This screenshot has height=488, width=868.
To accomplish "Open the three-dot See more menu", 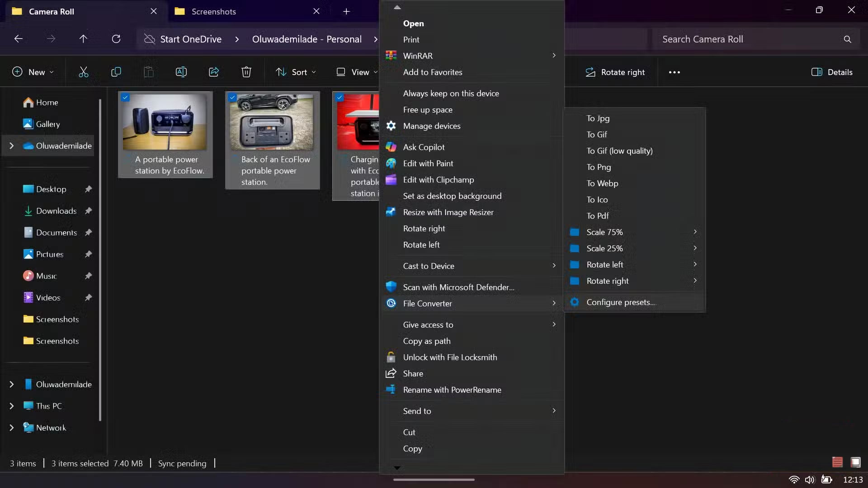I will (674, 72).
